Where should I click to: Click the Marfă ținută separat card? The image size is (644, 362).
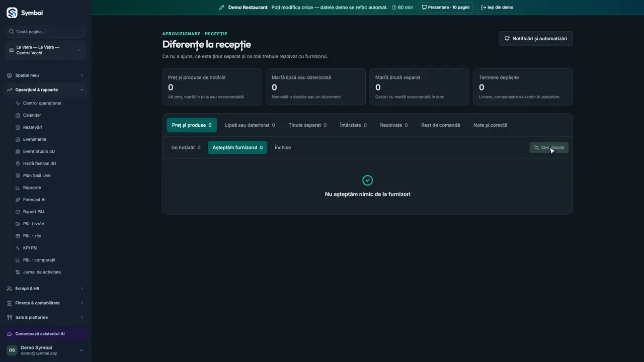(419, 87)
